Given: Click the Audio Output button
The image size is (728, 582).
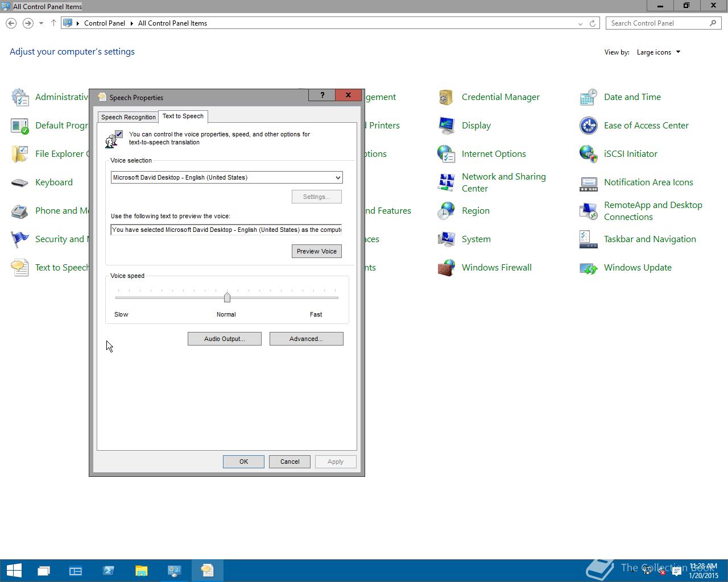Looking at the screenshot, I should (x=225, y=339).
